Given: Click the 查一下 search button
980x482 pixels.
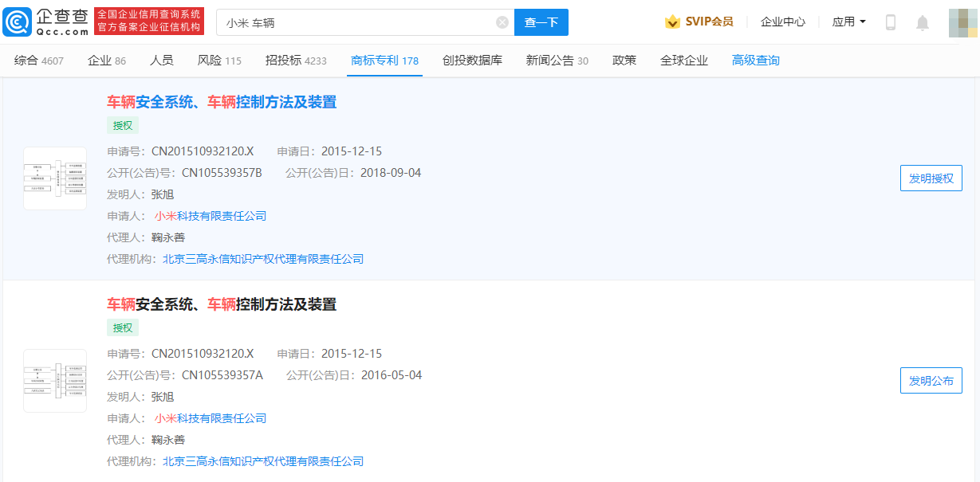Looking at the screenshot, I should [541, 22].
